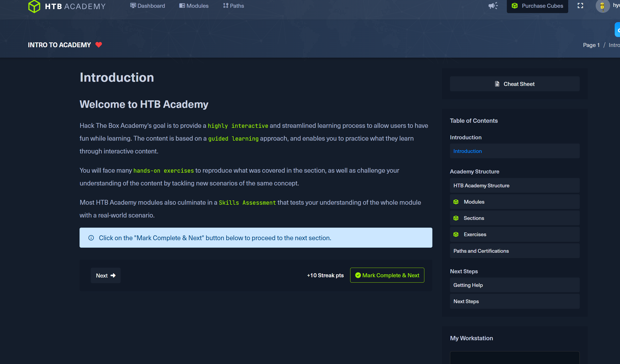
Task: Click the My Workstation panel box
Action: [x=514, y=358]
